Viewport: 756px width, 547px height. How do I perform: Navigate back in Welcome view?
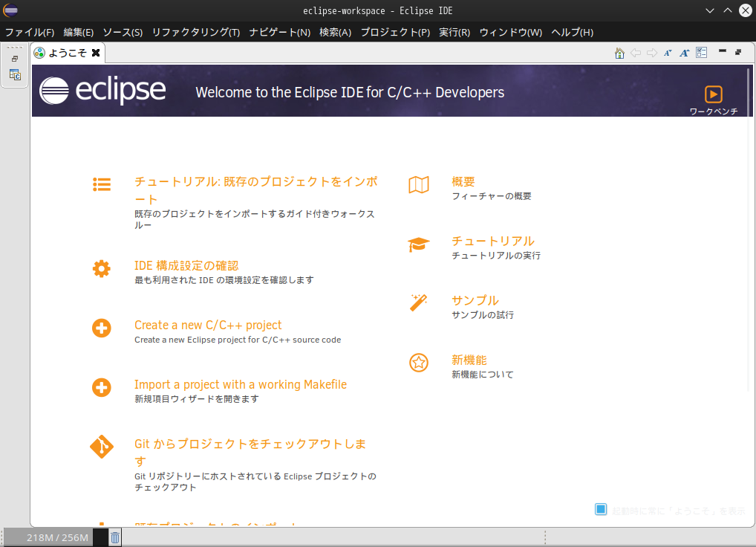(636, 53)
